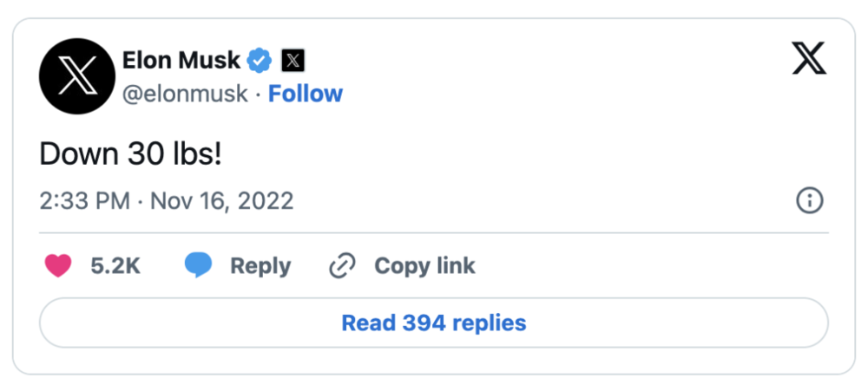
Task: Follow the @elonmusk account
Action: point(306,94)
